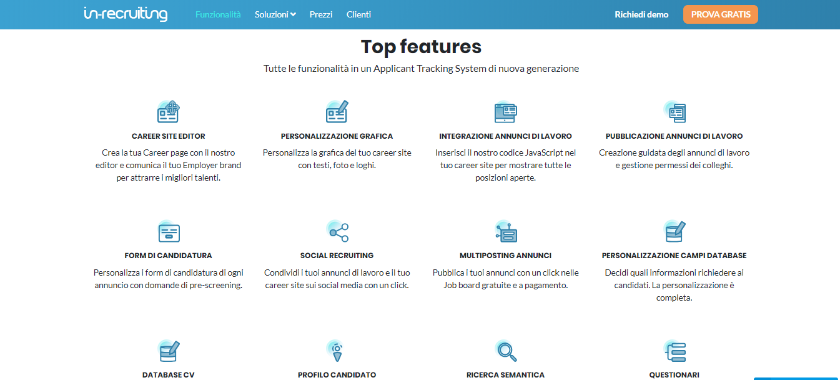Image resolution: width=840 pixels, height=380 pixels.
Task: Click the 'Pubblica i tuoi annunci' description
Action: 505,279
